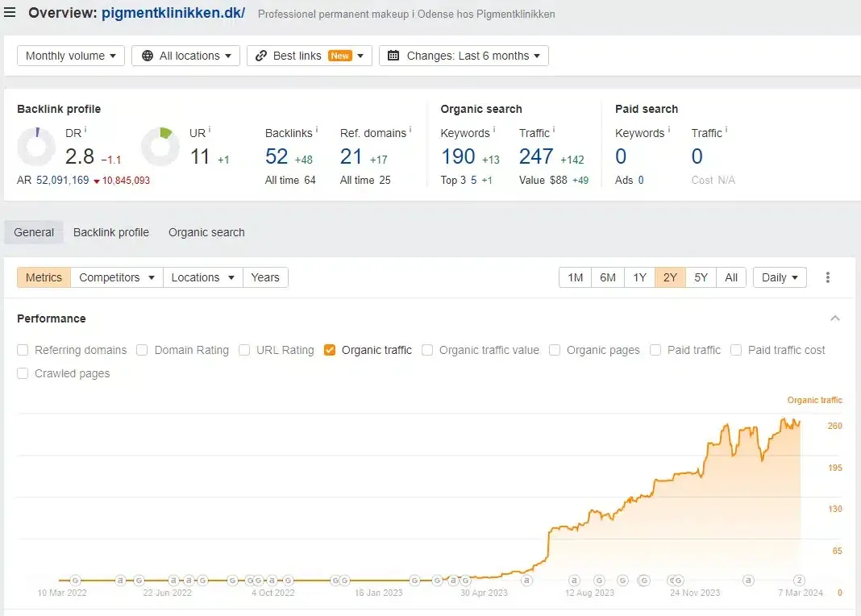The height and width of the screenshot is (616, 861).
Task: Click the organic Traffic count 247
Action: point(536,156)
